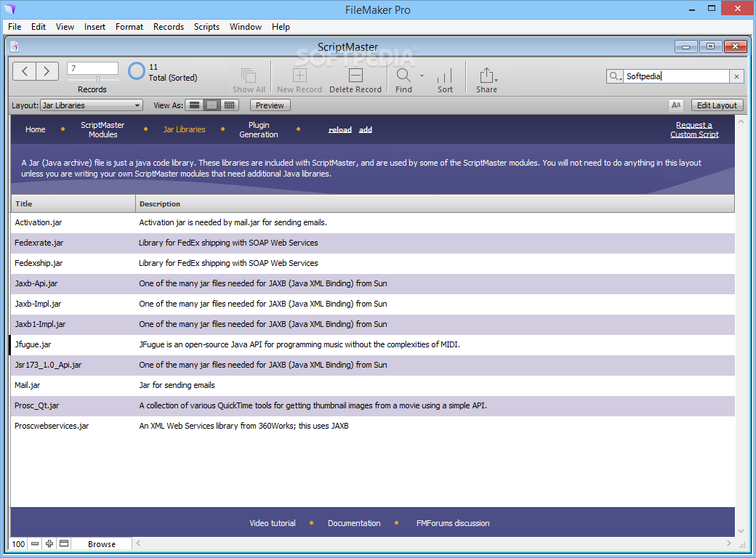Switch to Form view

[x=194, y=105]
